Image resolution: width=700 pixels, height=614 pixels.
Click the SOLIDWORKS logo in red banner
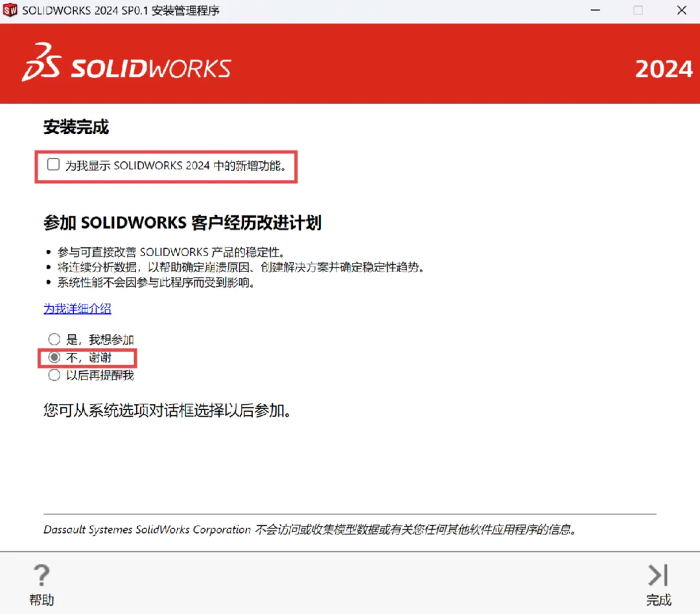click(x=126, y=62)
